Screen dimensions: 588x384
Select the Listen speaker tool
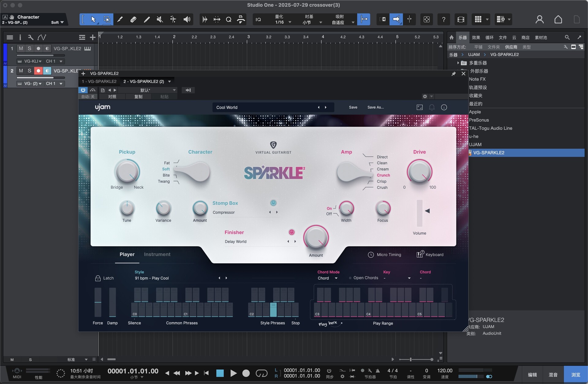[x=187, y=20]
